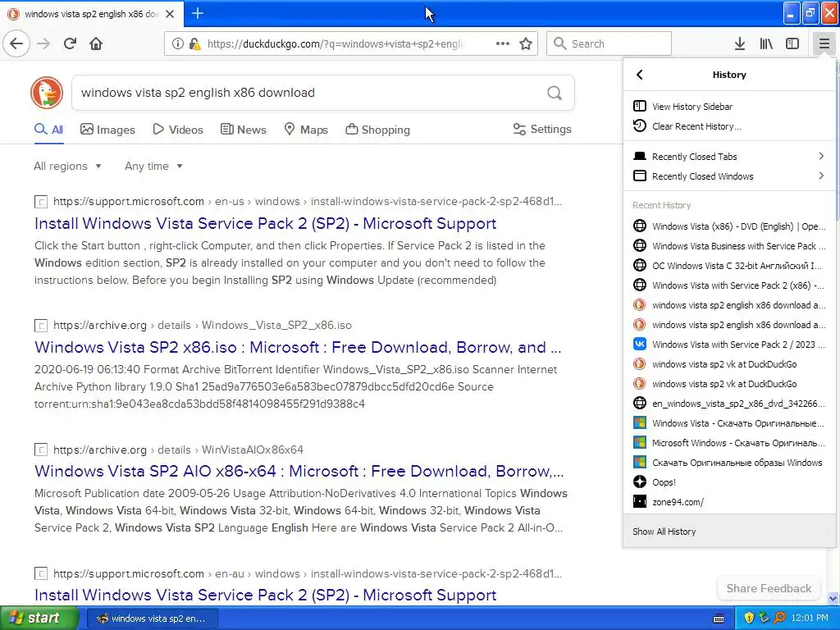Open Microsoft Windows - Скачать history entry
This screenshot has height=630, width=840.
point(729,443)
